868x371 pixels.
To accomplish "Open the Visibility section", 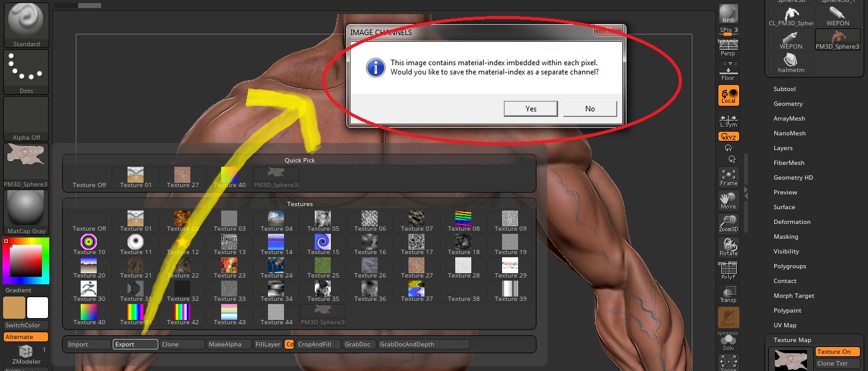I will (x=786, y=252).
